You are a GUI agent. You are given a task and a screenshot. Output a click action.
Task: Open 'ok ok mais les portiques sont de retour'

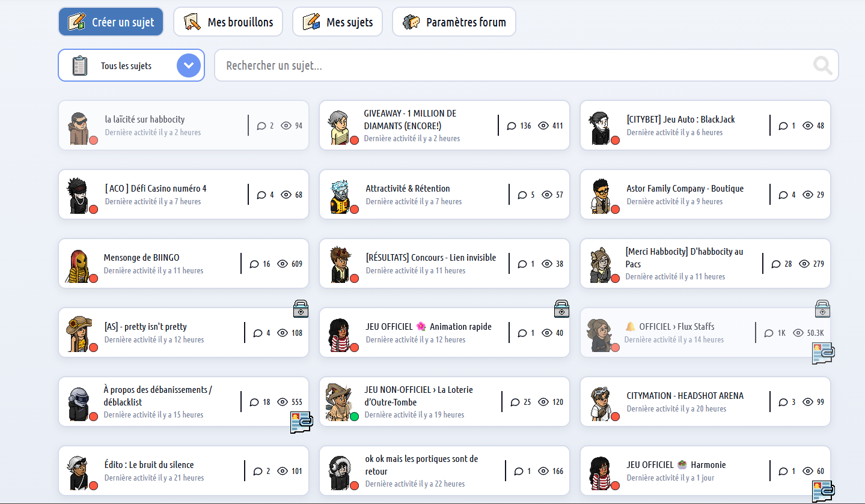444,470
